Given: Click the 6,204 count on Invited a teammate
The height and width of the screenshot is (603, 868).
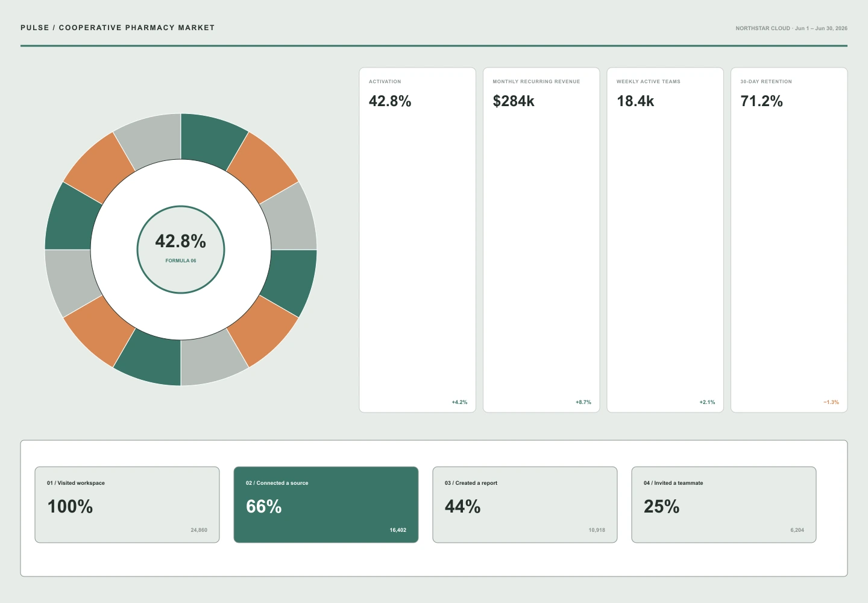Looking at the screenshot, I should coord(797,530).
